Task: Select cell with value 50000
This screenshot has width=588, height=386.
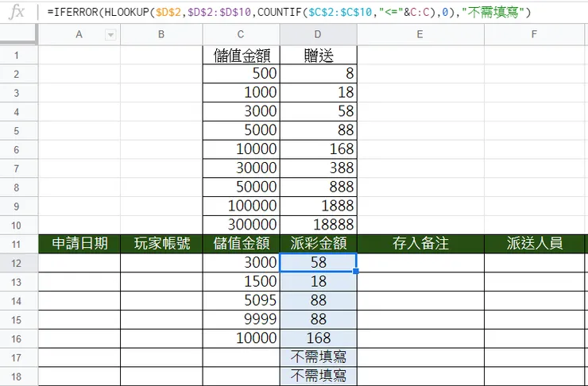Action: tap(241, 187)
